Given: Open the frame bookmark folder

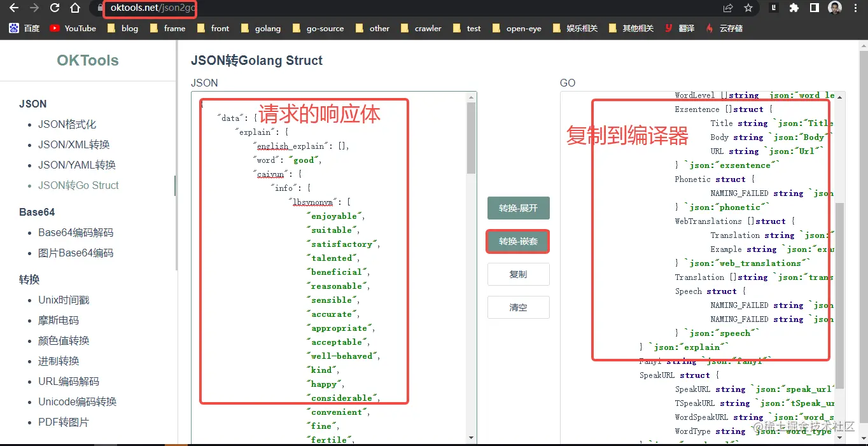Looking at the screenshot, I should pyautogui.click(x=167, y=28).
